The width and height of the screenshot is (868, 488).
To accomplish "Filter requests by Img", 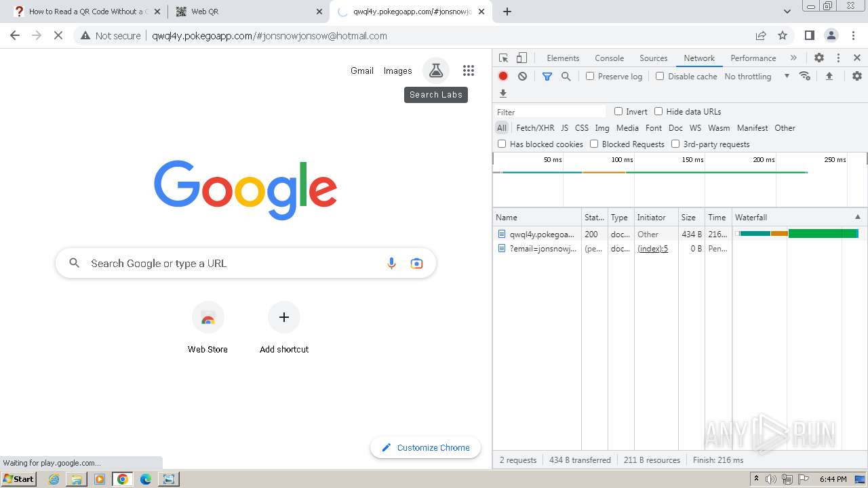I will click(x=602, y=127).
